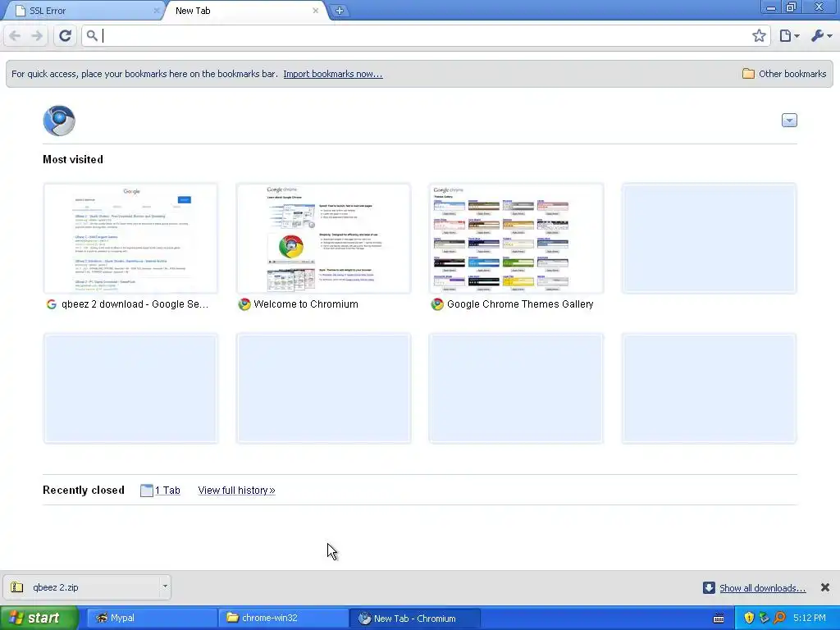
Task: Click the network tray icon
Action: coord(764,618)
